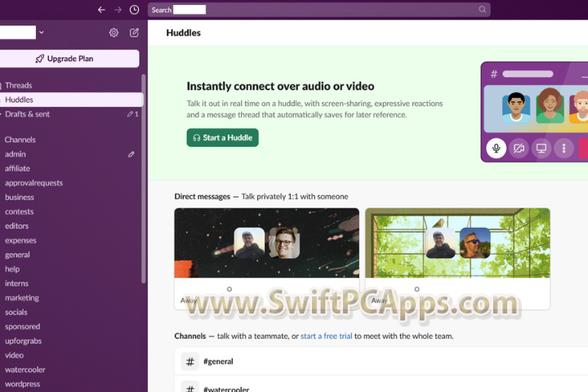Click first avatar in huddle preview
This screenshot has width=588, height=392.
(516, 108)
